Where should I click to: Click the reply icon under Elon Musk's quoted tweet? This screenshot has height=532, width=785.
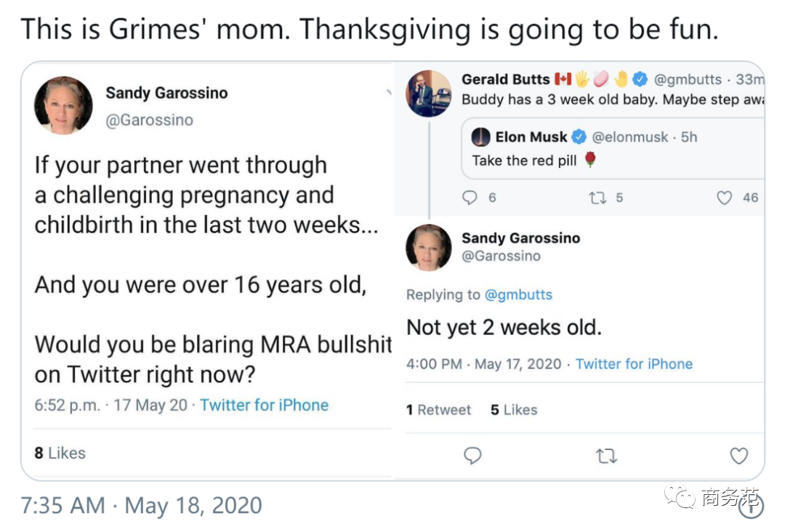[470, 197]
